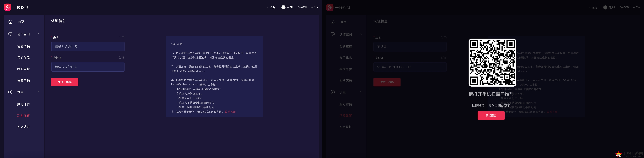The image size is (644, 158).
Task: Click the 创作空间 monitor icon on the empty-form page
Action: 11,34
